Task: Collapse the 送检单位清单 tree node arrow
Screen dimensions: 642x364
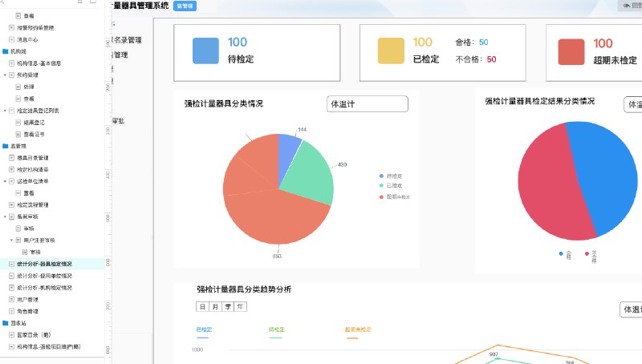Action: tap(5, 181)
